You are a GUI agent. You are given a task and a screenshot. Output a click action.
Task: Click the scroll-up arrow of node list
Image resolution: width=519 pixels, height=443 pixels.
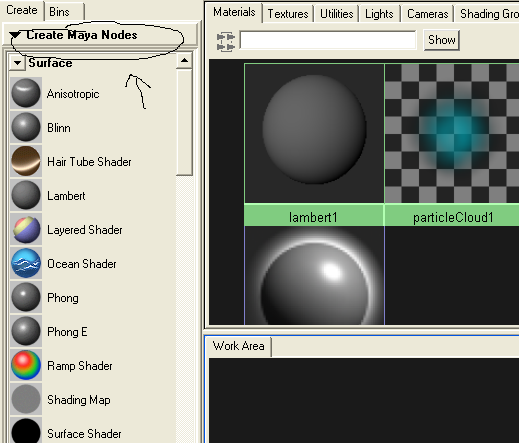coord(184,60)
